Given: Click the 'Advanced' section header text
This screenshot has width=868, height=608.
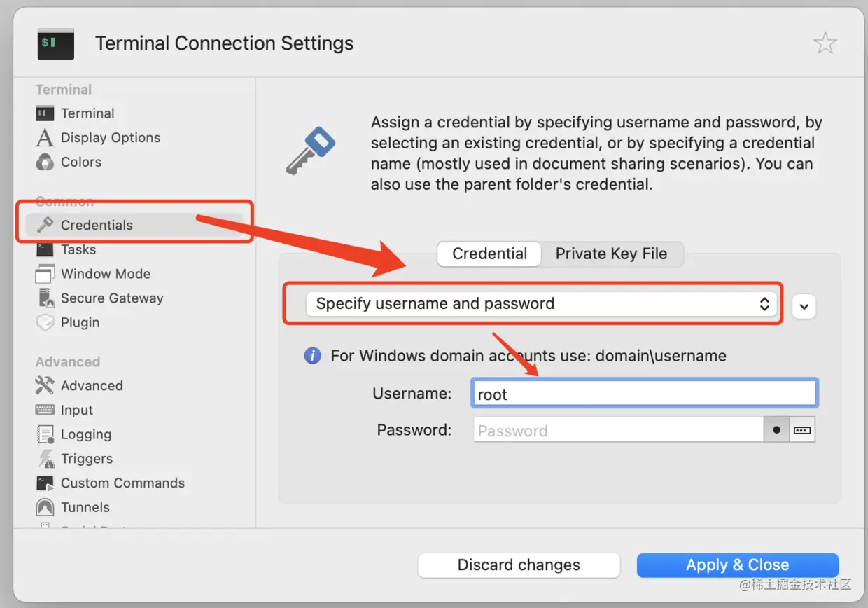Looking at the screenshot, I should click(68, 362).
